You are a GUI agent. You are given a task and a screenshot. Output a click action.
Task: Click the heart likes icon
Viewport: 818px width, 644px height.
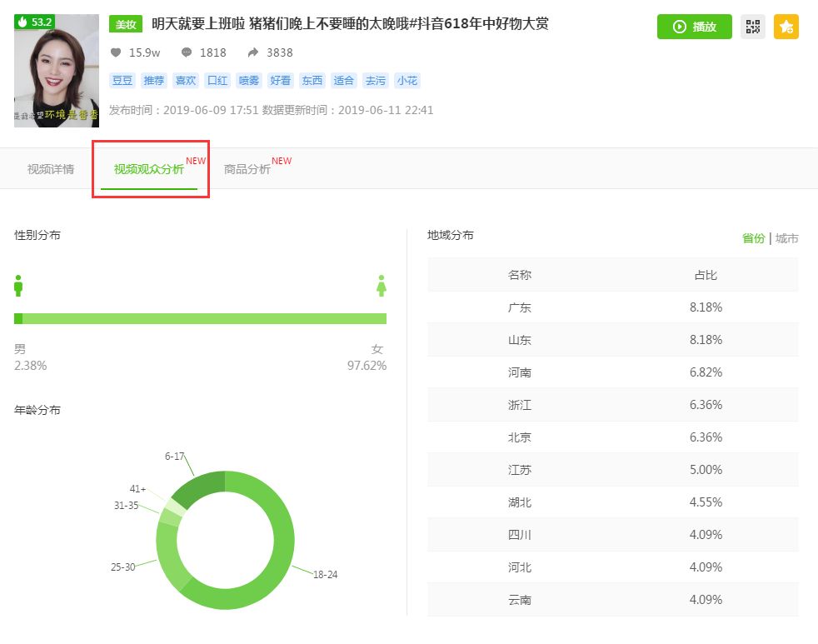[116, 52]
